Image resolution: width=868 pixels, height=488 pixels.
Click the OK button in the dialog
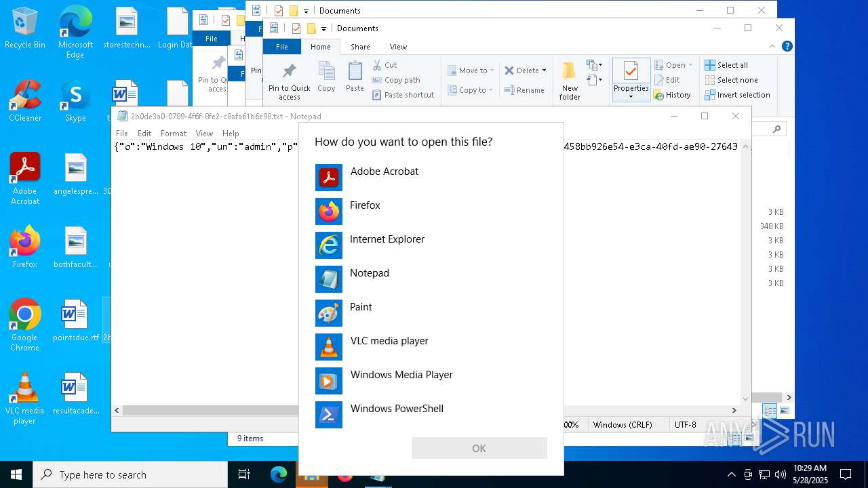coord(479,448)
